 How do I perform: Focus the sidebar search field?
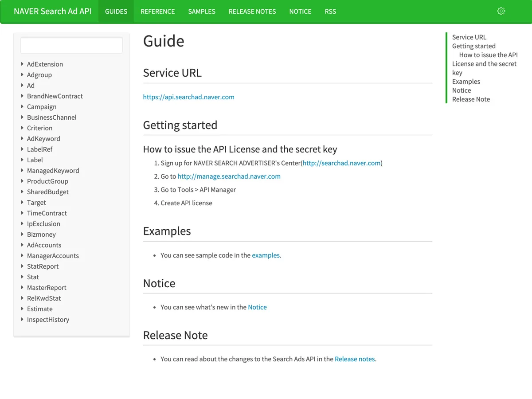71,46
